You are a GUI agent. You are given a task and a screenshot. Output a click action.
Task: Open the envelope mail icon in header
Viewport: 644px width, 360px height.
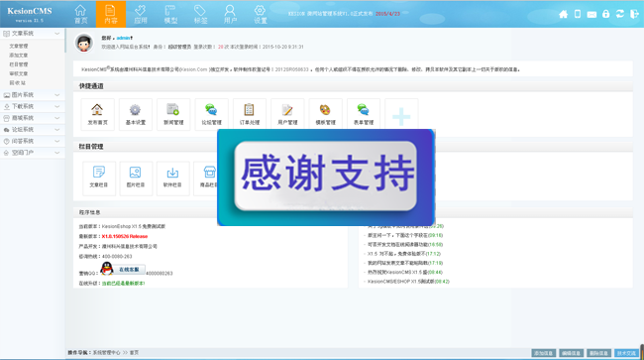pyautogui.click(x=591, y=15)
